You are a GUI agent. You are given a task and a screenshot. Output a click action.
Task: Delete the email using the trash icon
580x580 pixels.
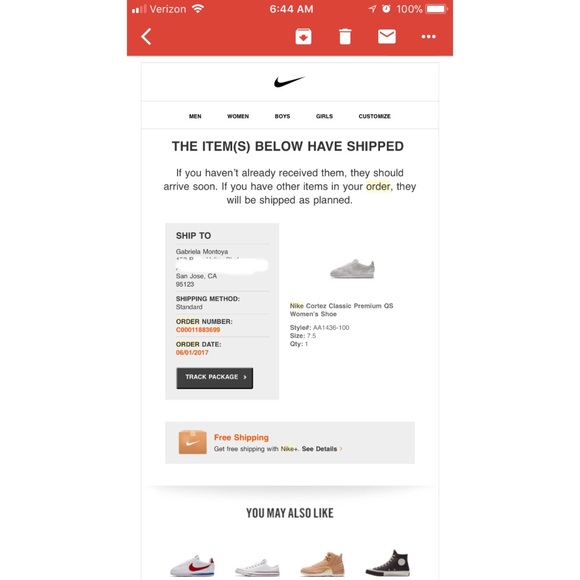tap(345, 37)
